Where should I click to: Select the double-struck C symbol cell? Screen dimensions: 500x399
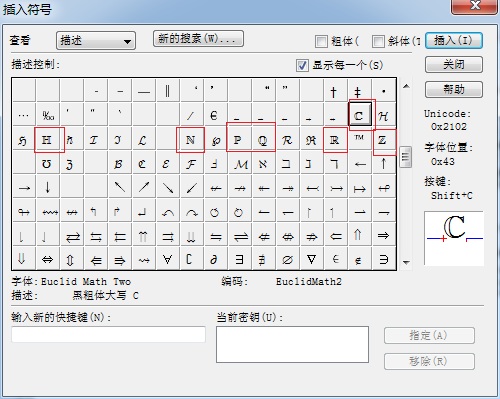tap(359, 115)
